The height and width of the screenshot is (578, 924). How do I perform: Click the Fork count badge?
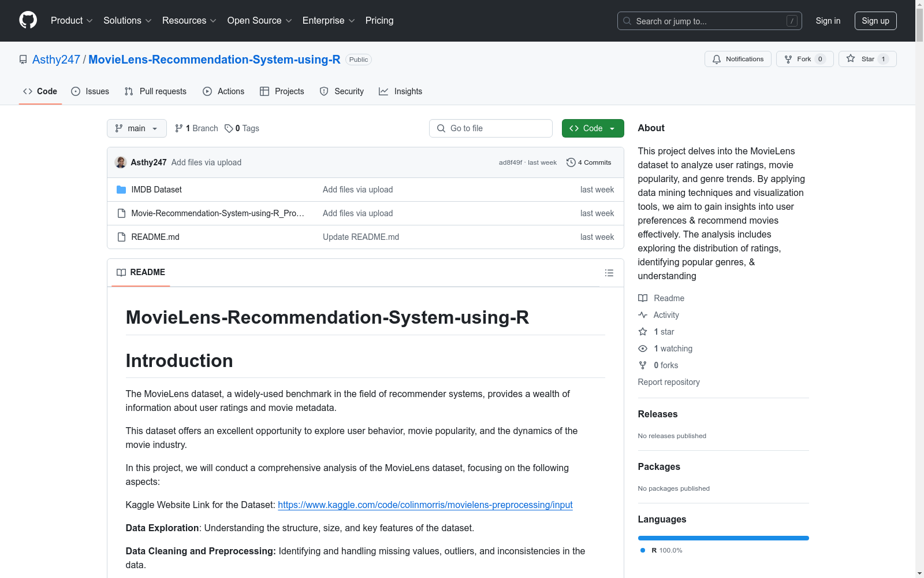(x=820, y=59)
